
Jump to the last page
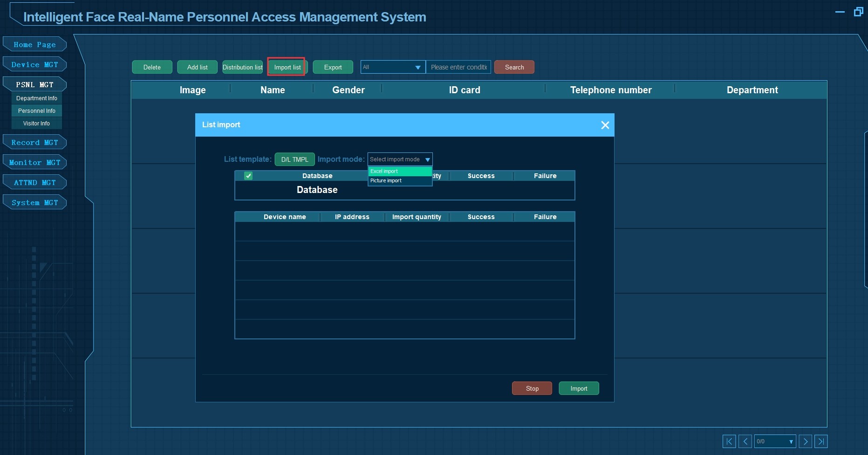(821, 441)
